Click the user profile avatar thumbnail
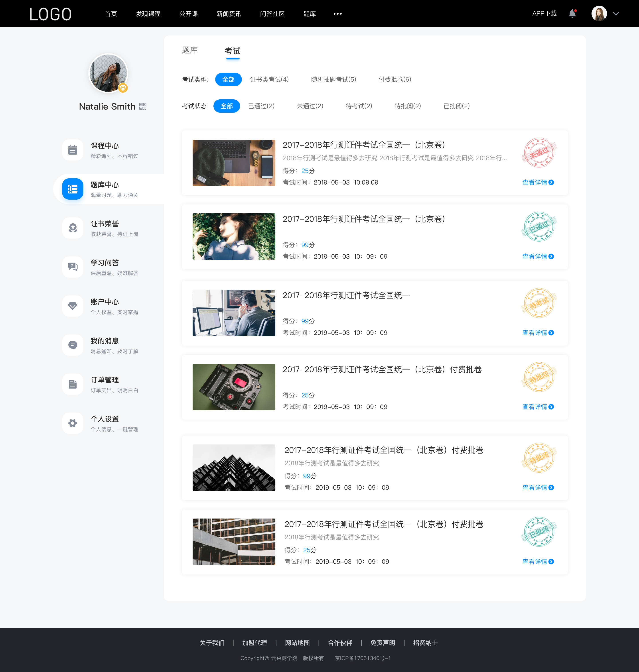Viewport: 639px width, 672px height. click(600, 13)
